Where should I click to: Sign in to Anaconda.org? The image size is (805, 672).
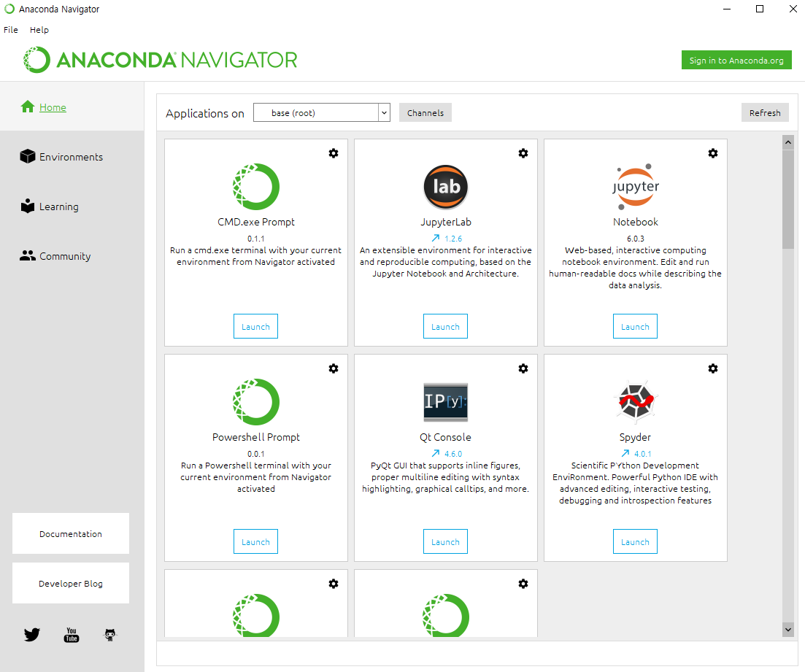(x=736, y=60)
